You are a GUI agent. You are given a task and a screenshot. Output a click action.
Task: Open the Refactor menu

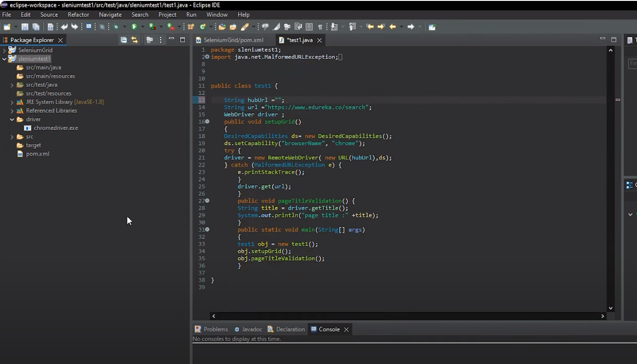(x=78, y=15)
